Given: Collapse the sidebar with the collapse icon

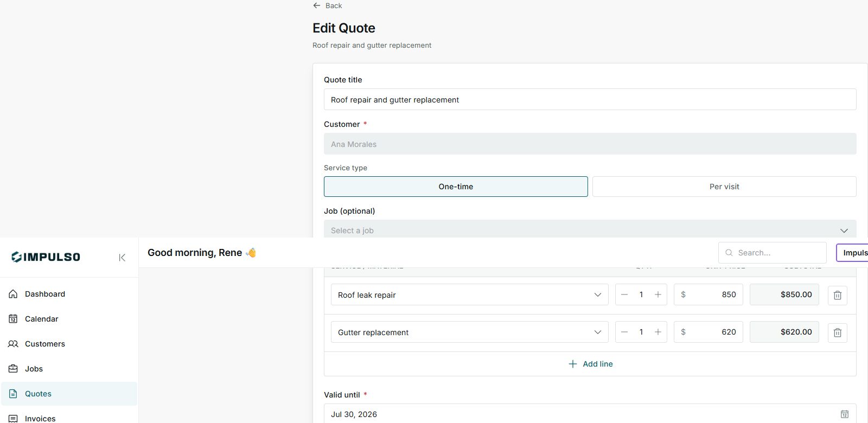Looking at the screenshot, I should pyautogui.click(x=122, y=258).
